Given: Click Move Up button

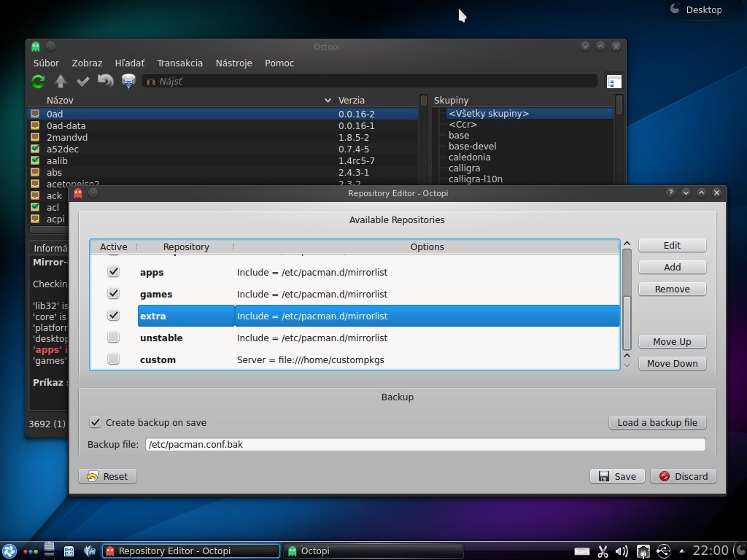Looking at the screenshot, I should coord(672,341).
